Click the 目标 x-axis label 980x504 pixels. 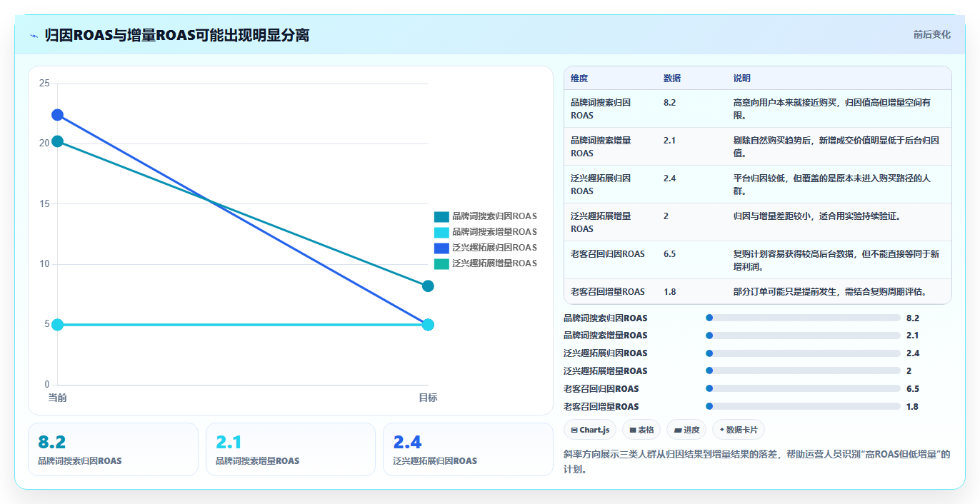[428, 398]
